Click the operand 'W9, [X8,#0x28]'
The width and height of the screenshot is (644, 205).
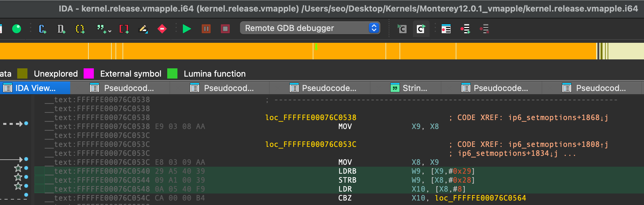click(443, 180)
